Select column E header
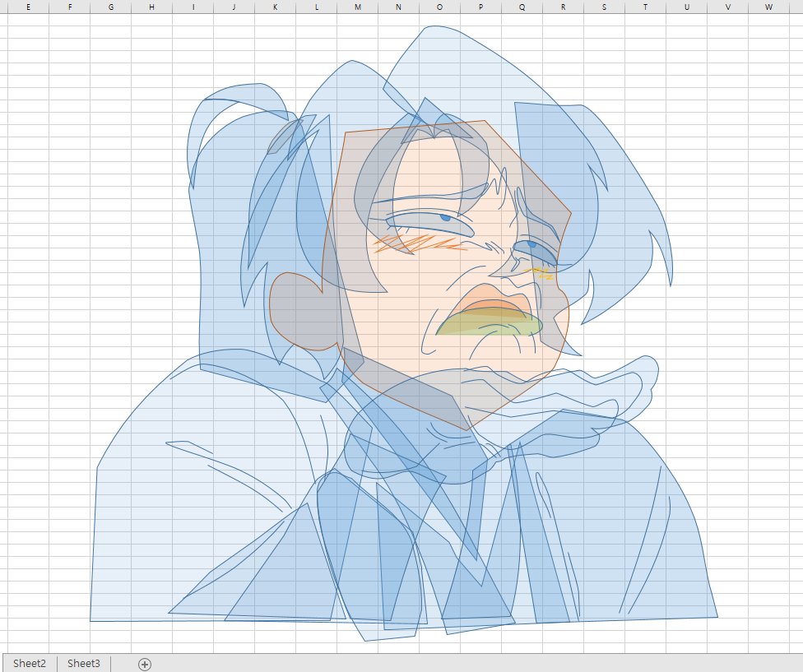 point(28,7)
